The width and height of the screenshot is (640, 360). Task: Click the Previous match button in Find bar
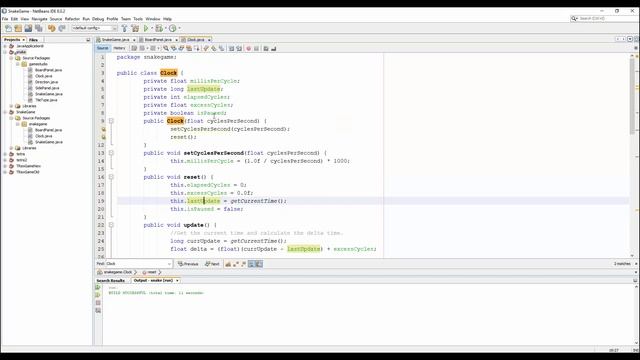click(x=188, y=264)
